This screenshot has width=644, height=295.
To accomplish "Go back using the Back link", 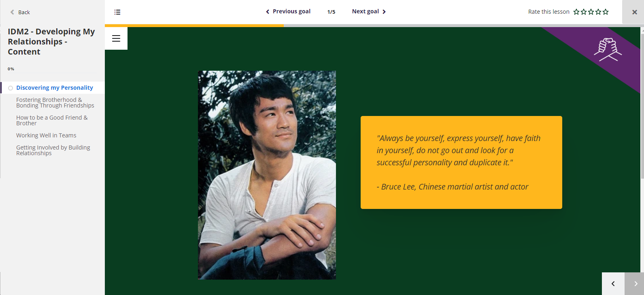I will (20, 12).
